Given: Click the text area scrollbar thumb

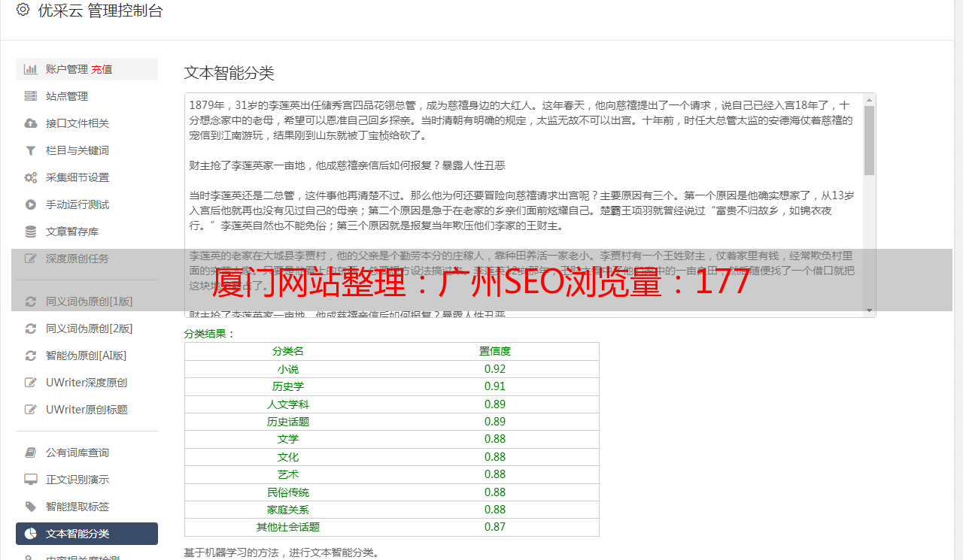Looking at the screenshot, I should click(870, 141).
